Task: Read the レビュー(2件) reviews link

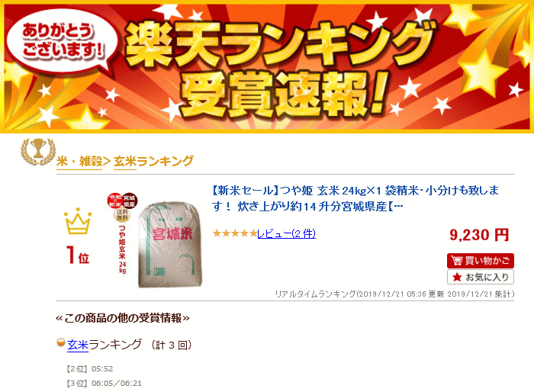Action: [286, 233]
